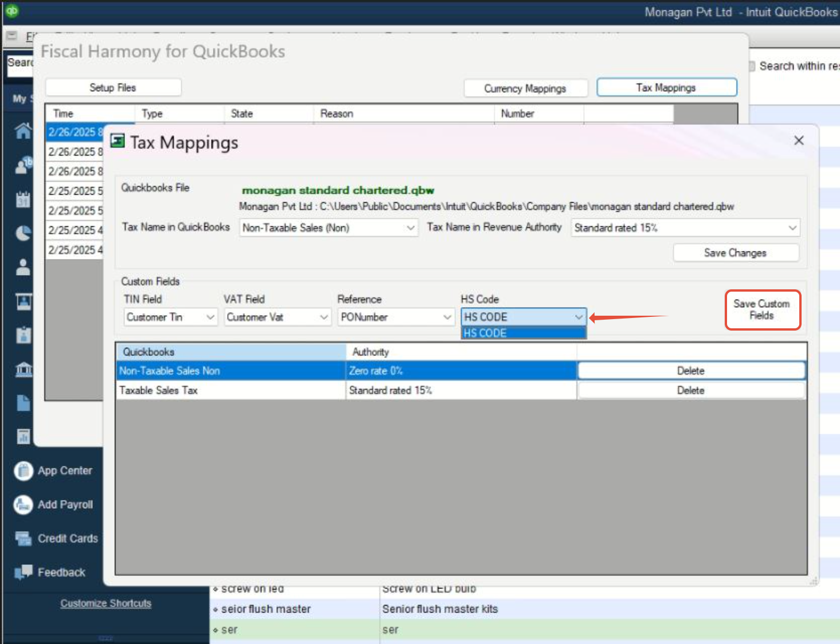Open the Calendar icon in the sidebar

pos(23,199)
